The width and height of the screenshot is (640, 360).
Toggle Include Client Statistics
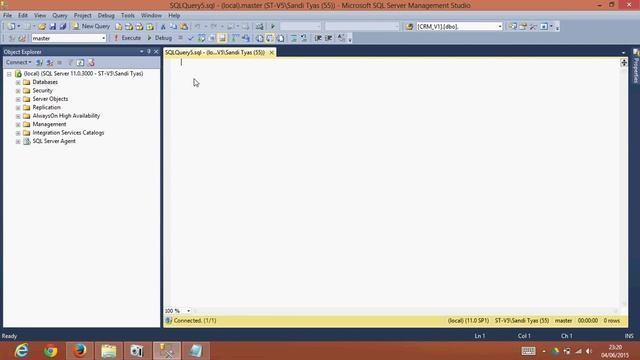[245, 38]
